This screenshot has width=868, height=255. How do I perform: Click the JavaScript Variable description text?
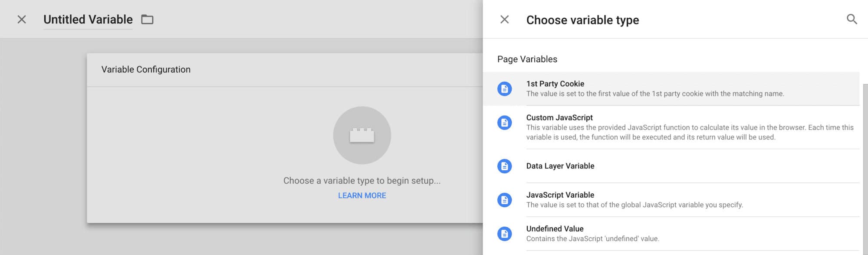[635, 205]
